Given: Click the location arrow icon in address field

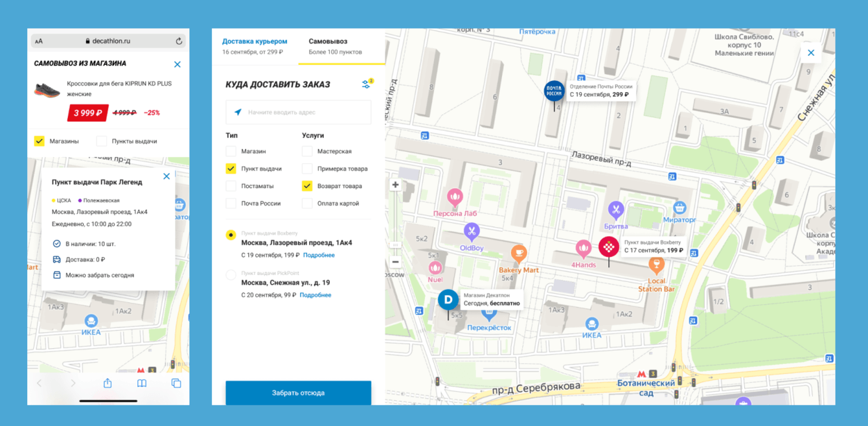Looking at the screenshot, I should tap(238, 112).
